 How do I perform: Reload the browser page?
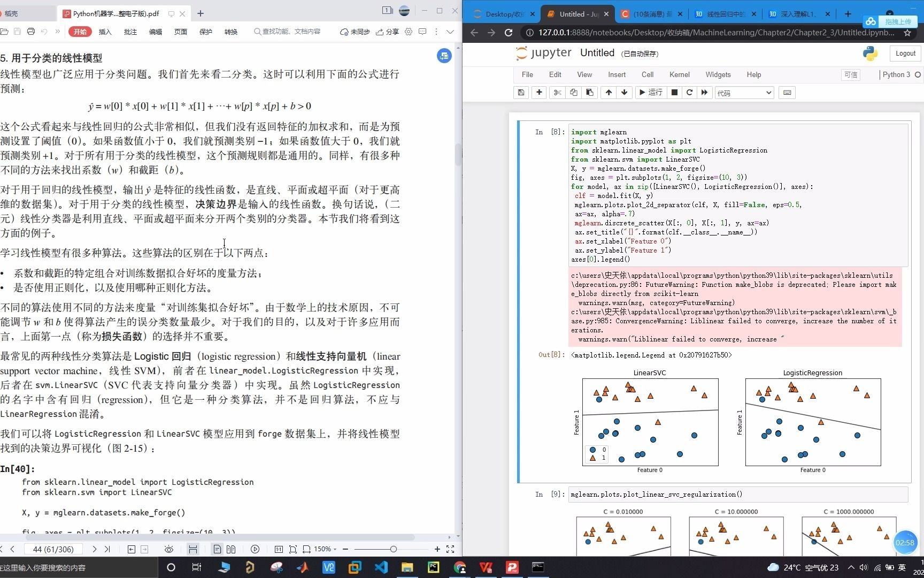click(509, 33)
